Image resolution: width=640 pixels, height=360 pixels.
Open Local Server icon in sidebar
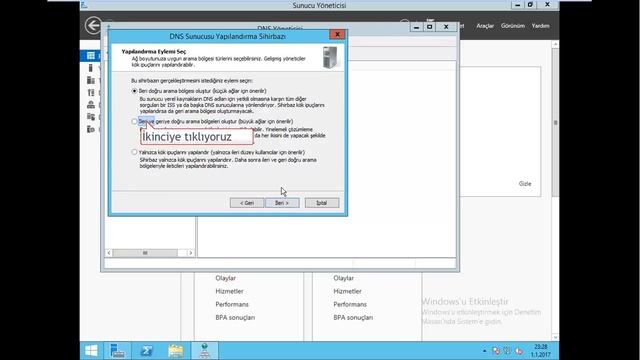pyautogui.click(x=91, y=68)
